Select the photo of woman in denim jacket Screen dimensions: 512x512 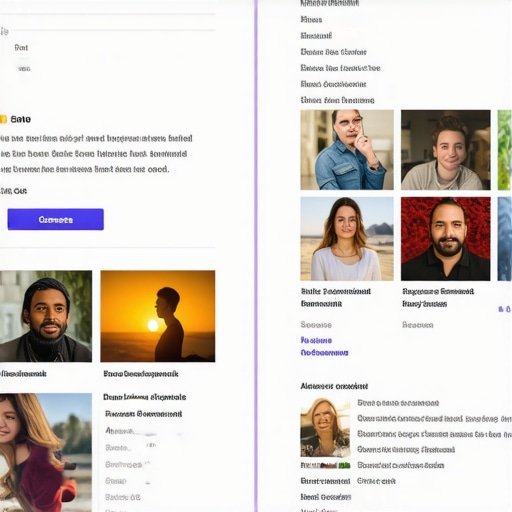pos(347,150)
